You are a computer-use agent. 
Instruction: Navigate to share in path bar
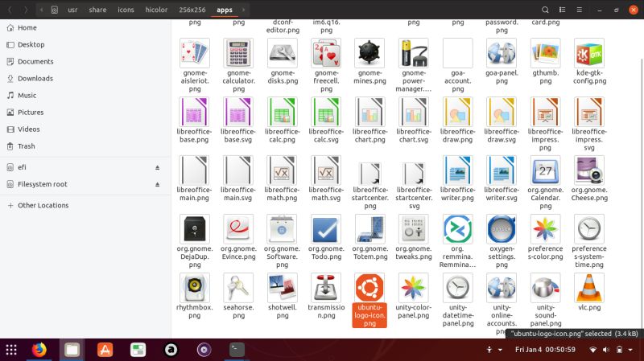tap(97, 10)
